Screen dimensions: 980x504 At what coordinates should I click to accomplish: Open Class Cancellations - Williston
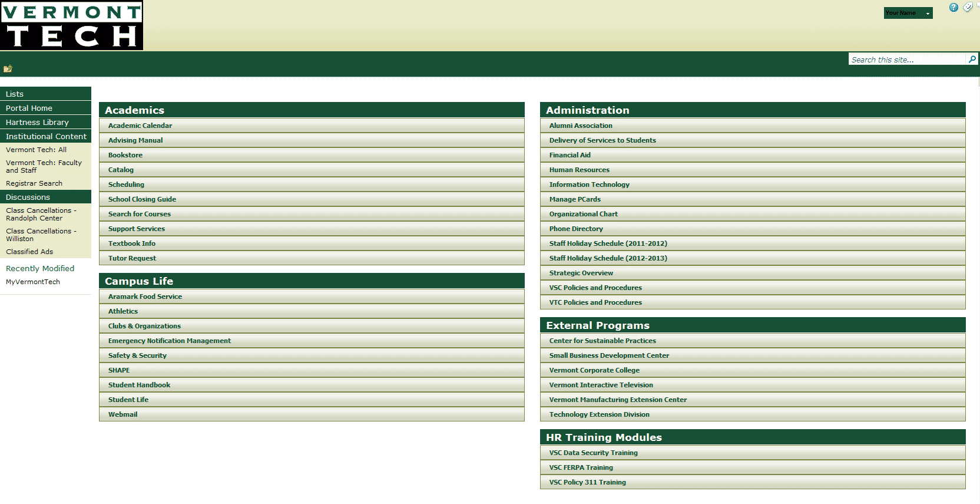coord(41,235)
